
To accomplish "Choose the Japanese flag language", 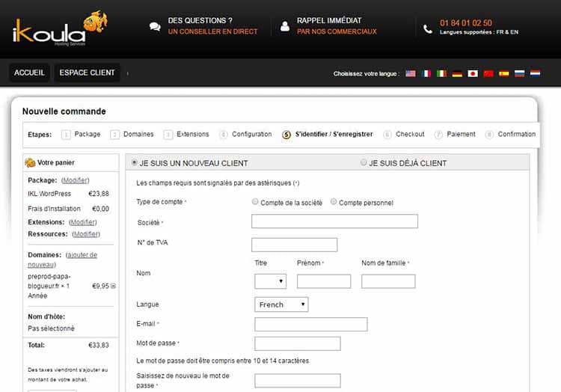I will click(x=473, y=73).
